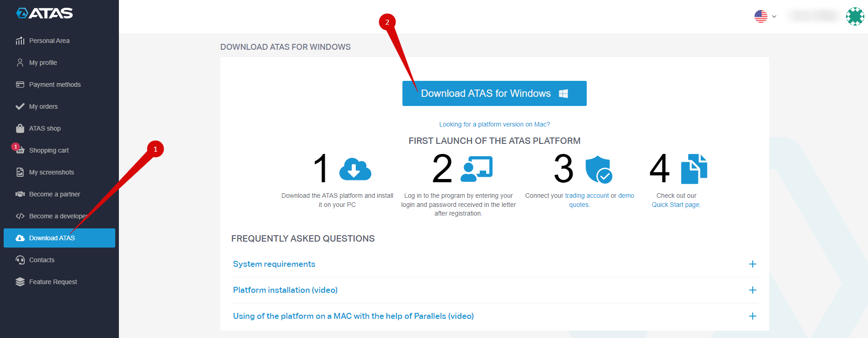Viewport: 868px width, 338px height.
Task: Click Platform installation (video) FAQ title
Action: [285, 290]
